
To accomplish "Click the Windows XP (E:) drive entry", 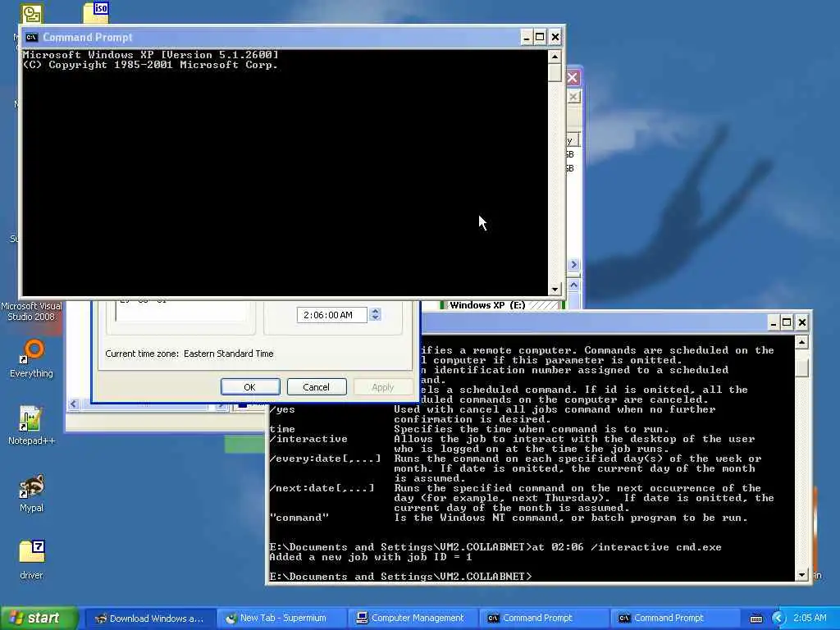I will (486, 305).
